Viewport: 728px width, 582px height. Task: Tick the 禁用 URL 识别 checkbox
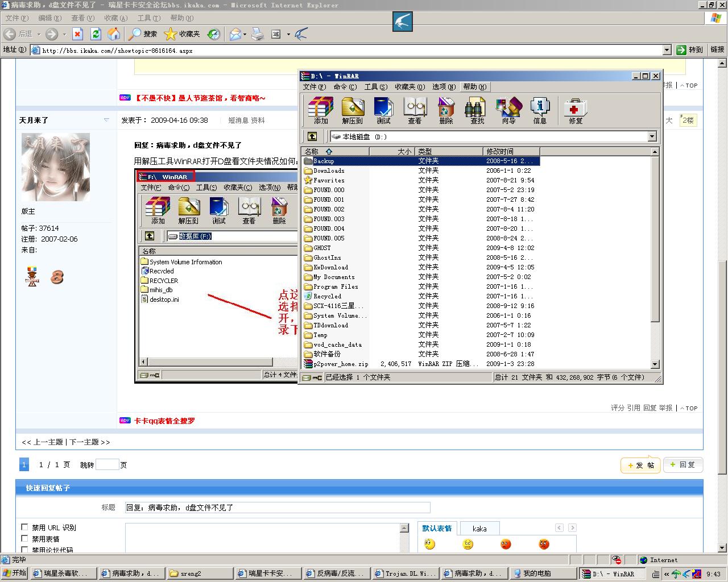click(24, 527)
